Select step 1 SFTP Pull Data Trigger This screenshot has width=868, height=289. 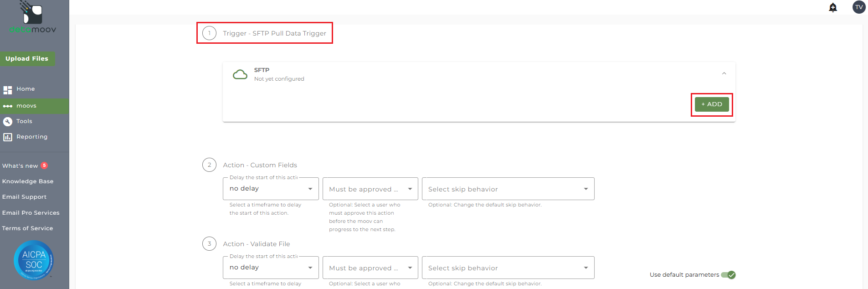pos(274,33)
